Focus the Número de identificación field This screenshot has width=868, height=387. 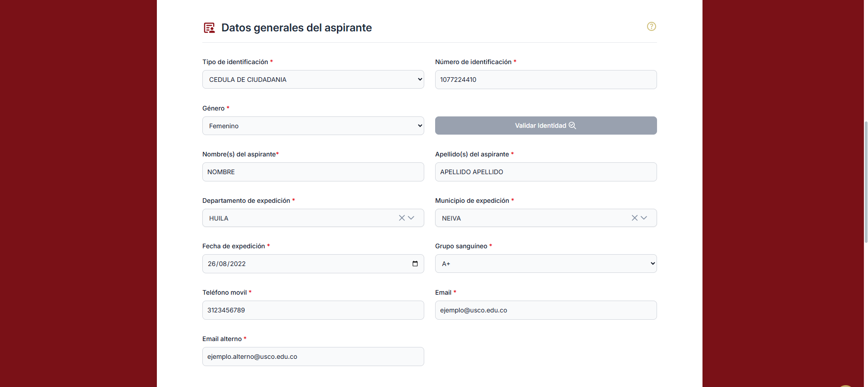[x=546, y=80]
